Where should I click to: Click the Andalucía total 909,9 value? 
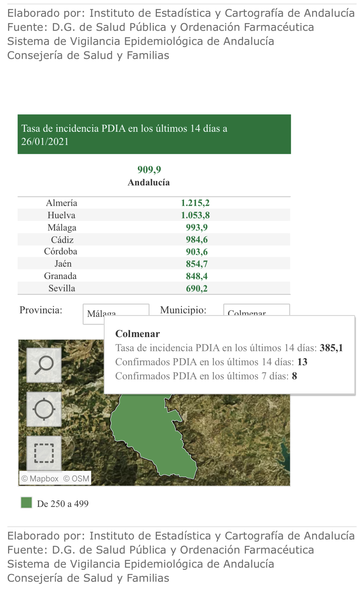point(149,170)
